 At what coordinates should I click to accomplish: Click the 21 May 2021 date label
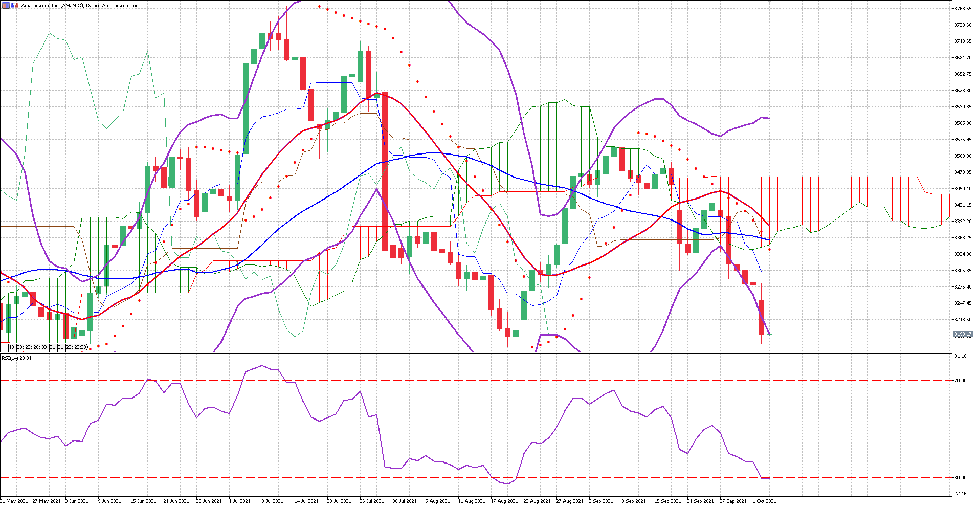pos(14,501)
